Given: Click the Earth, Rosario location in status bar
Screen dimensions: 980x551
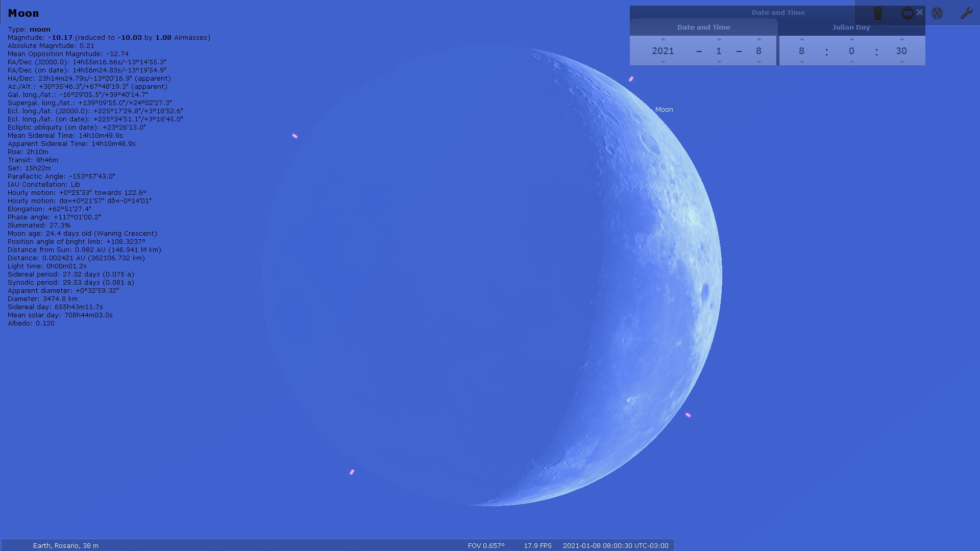Looking at the screenshot, I should point(65,545).
